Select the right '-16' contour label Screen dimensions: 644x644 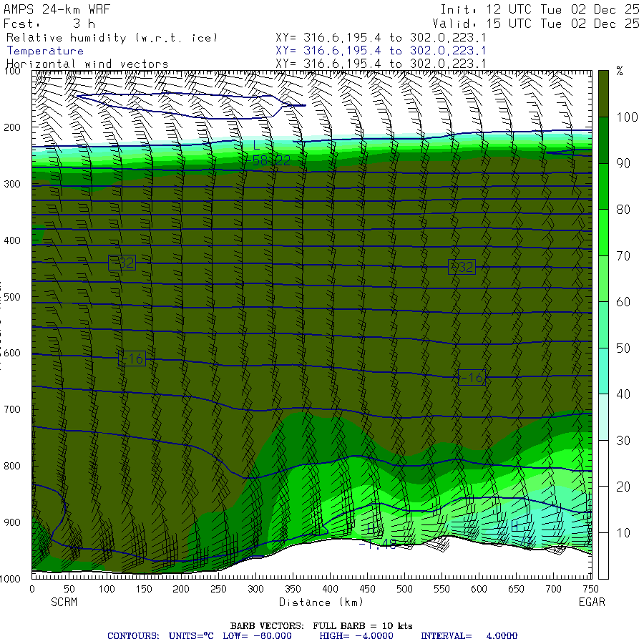(472, 377)
